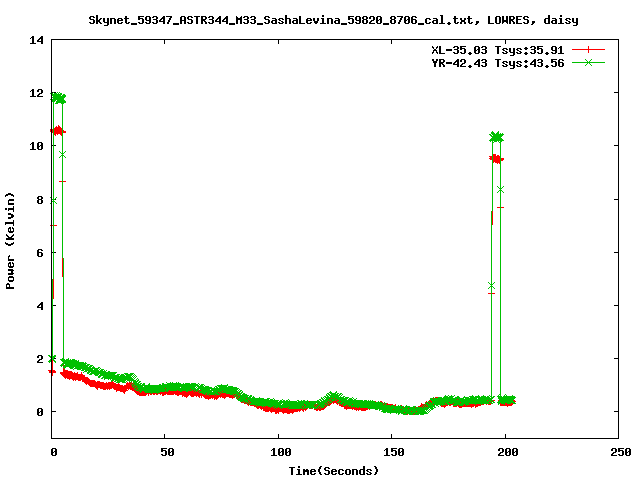
Task: Click the red line sample in the legend
Action: tap(588, 50)
